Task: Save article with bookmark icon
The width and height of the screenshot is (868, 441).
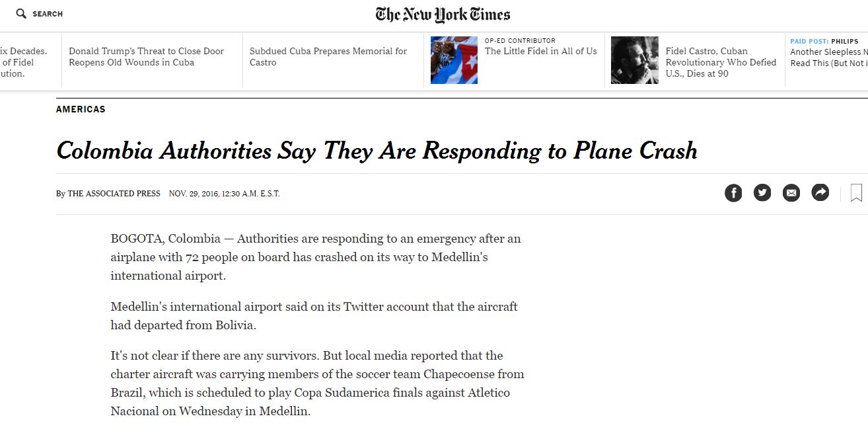Action: pyautogui.click(x=856, y=193)
